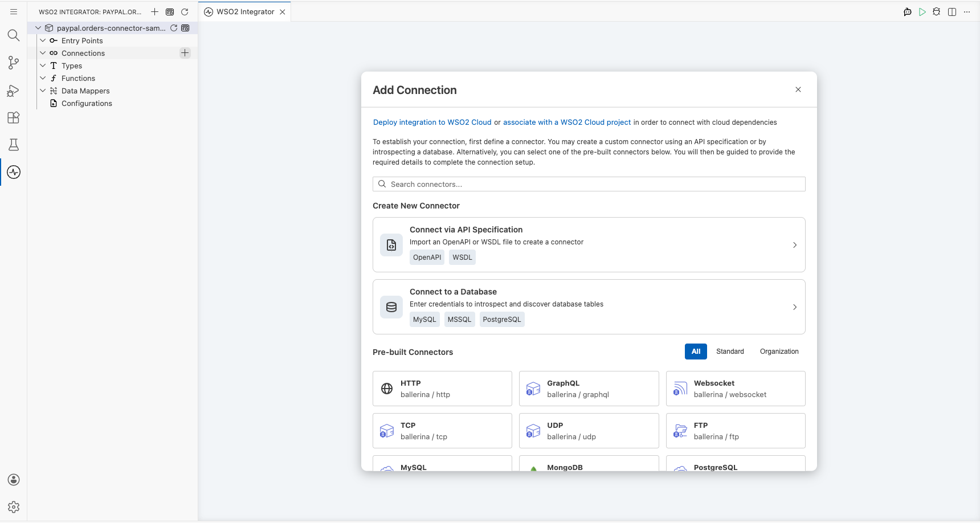Open the Search view in activity bar
980x523 pixels.
[x=14, y=35]
